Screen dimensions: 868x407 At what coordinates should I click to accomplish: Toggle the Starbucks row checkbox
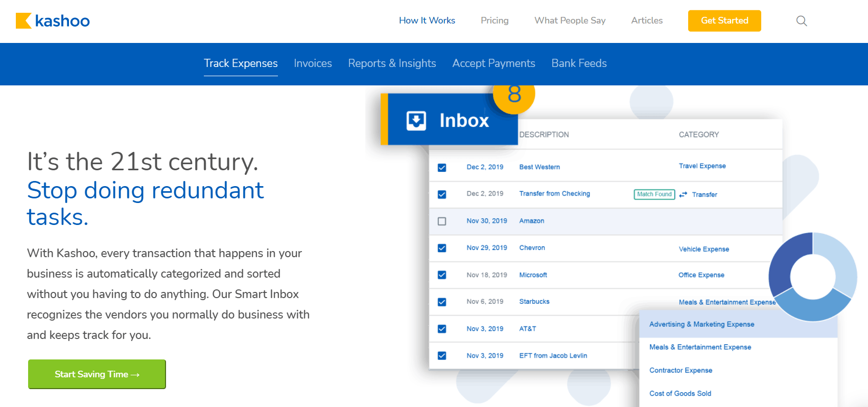[442, 302]
